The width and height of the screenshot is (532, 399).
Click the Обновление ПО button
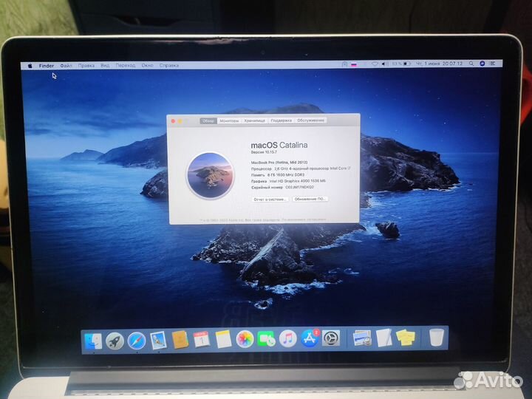pos(310,199)
